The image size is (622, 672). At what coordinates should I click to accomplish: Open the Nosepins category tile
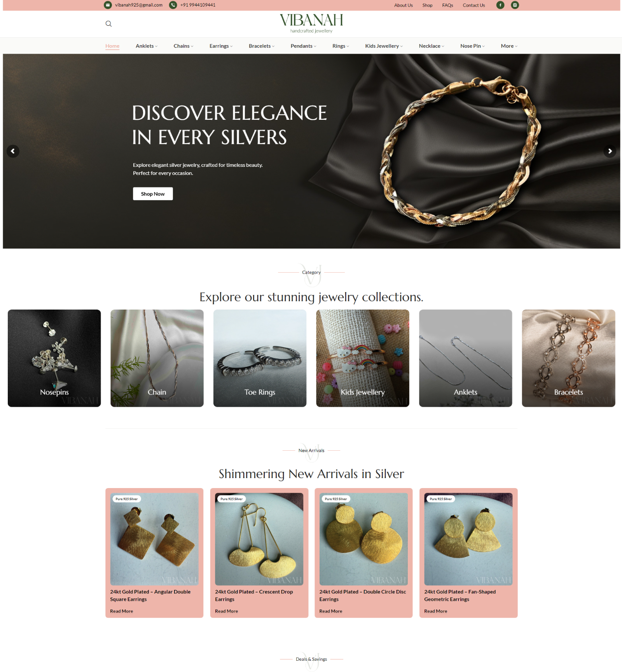(54, 358)
